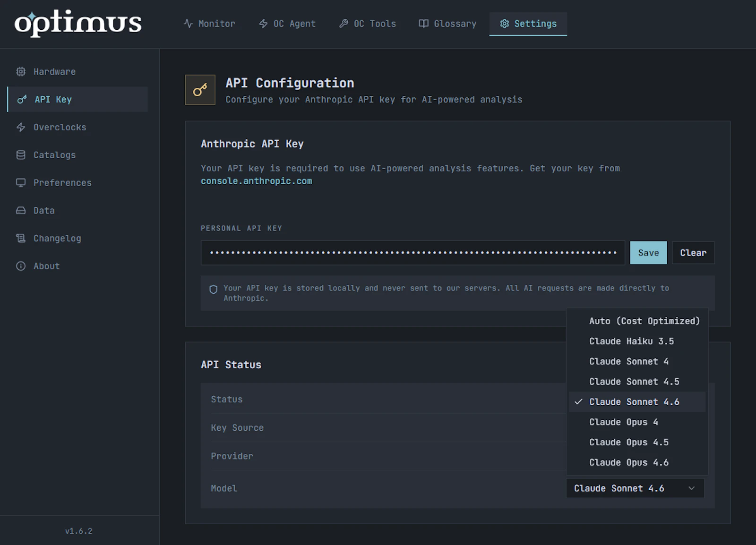Choose Claude Sonnet 4 from model list

tap(637, 362)
